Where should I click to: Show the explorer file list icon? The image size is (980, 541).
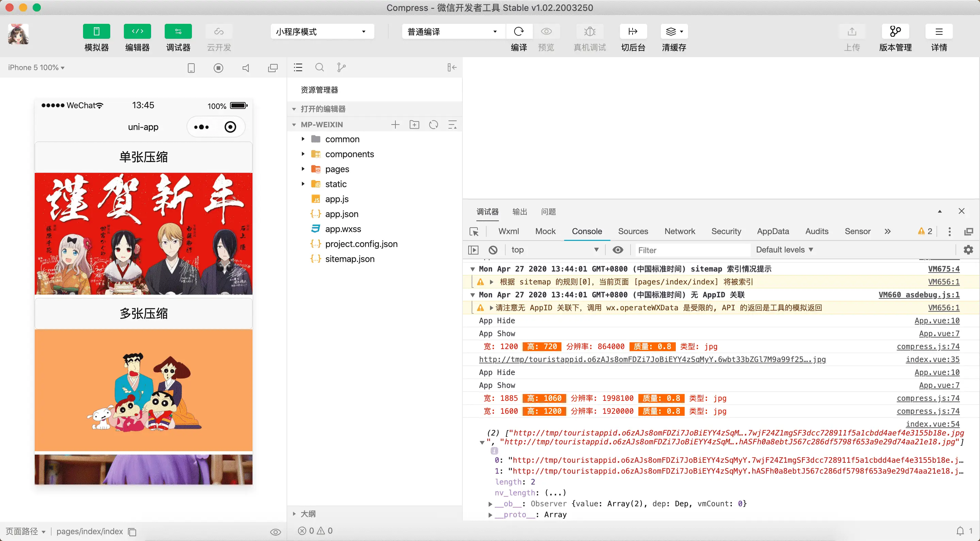(x=298, y=67)
